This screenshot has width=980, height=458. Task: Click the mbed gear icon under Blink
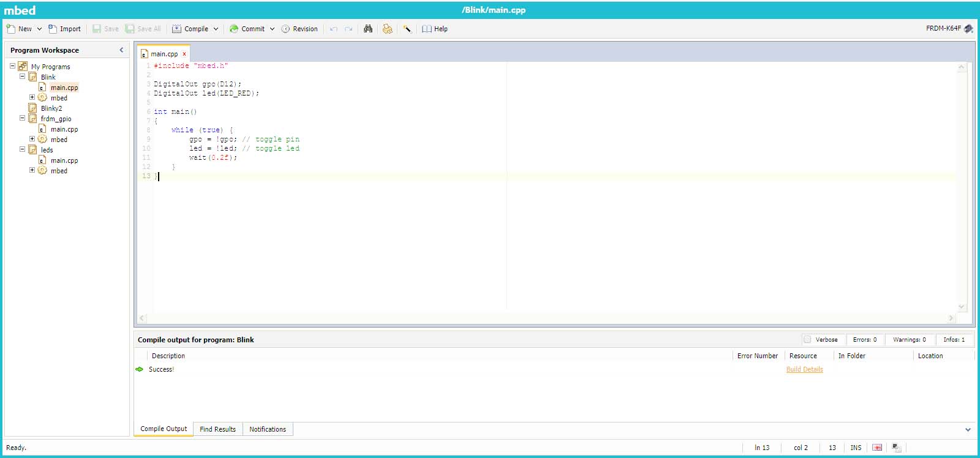42,97
